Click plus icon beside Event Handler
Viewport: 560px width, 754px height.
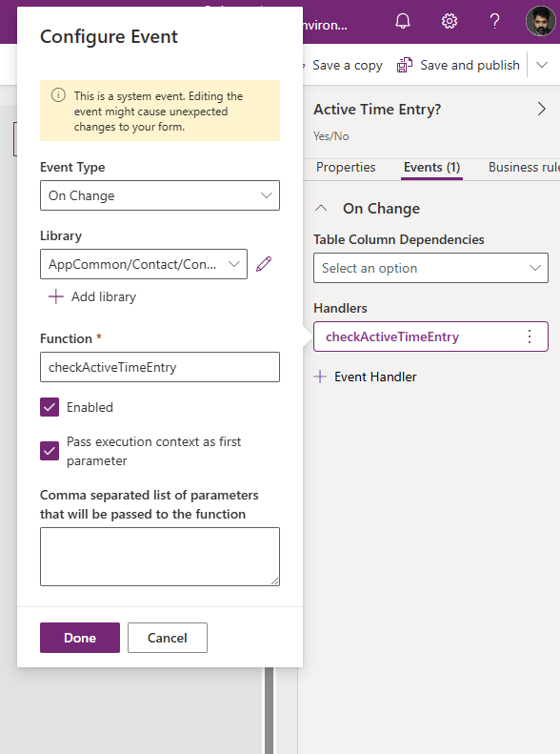click(320, 377)
